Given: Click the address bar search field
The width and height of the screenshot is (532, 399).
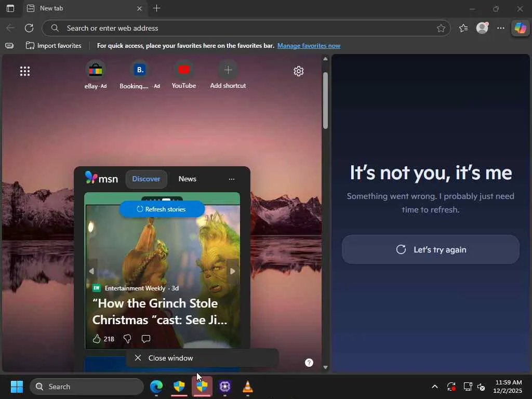Looking at the screenshot, I should coord(246,28).
